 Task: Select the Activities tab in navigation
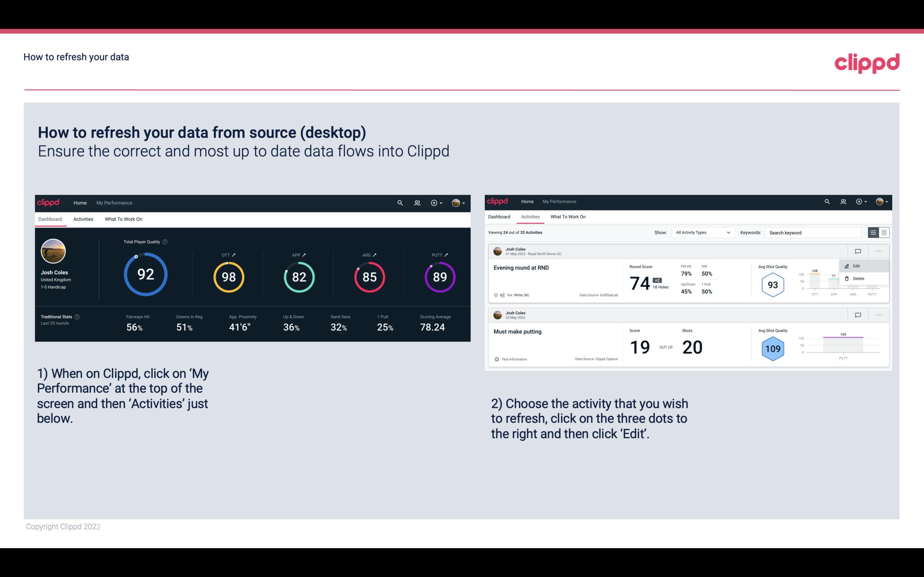click(83, 219)
